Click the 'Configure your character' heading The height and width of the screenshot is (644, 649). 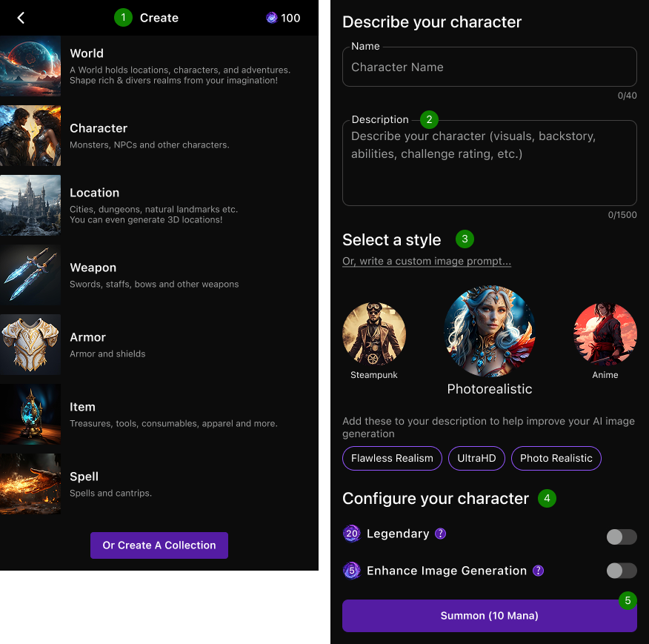(436, 498)
